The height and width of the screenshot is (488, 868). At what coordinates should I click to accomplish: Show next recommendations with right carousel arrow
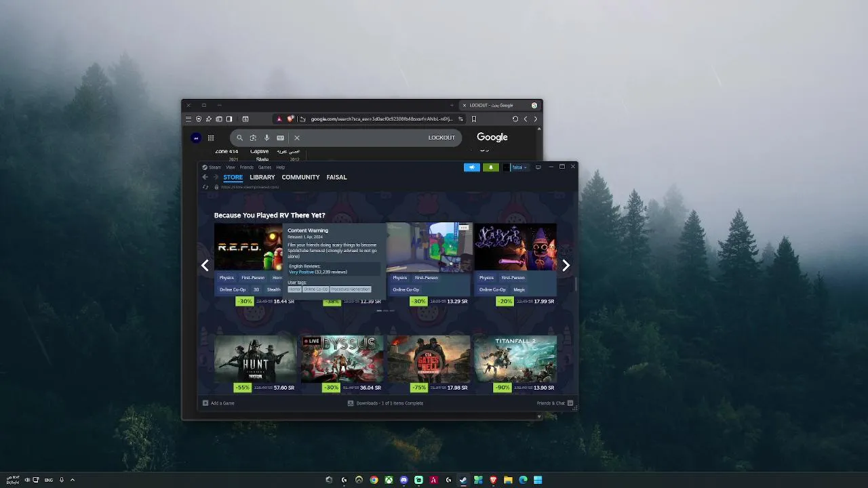point(566,266)
